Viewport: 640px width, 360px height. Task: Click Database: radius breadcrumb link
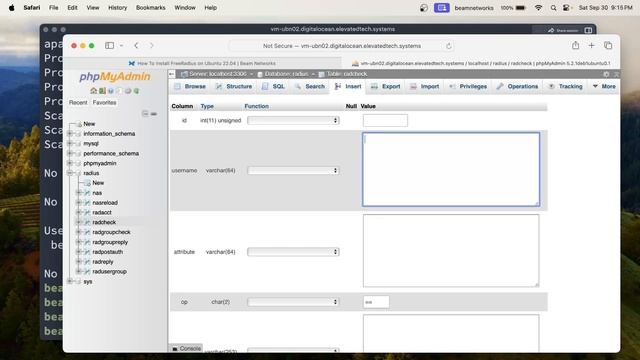(286, 74)
